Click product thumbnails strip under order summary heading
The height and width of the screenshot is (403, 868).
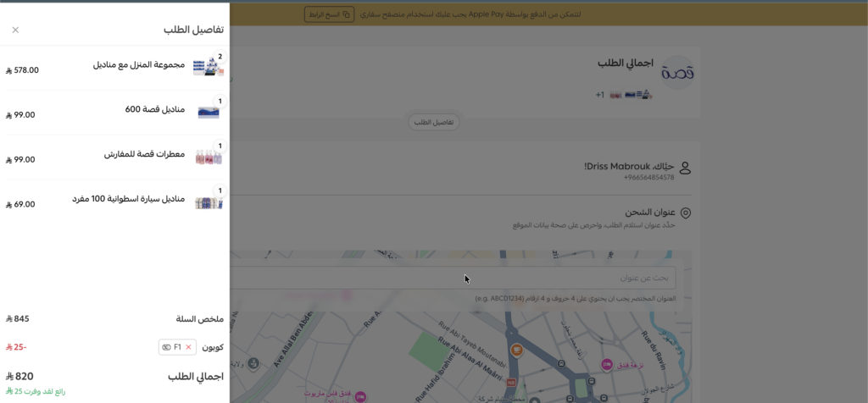pyautogui.click(x=631, y=95)
